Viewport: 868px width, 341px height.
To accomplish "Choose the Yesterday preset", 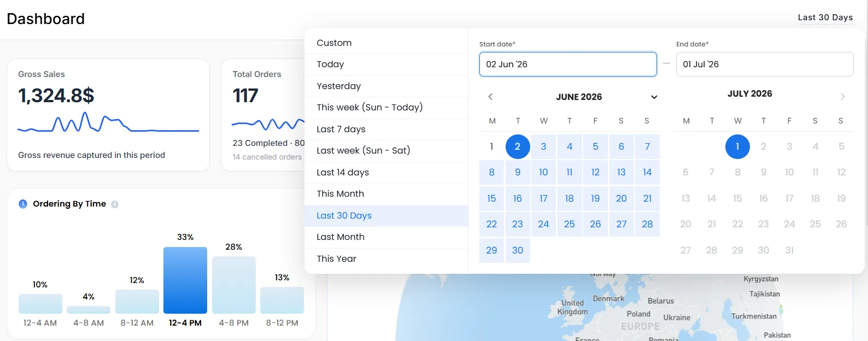I will [386, 86].
